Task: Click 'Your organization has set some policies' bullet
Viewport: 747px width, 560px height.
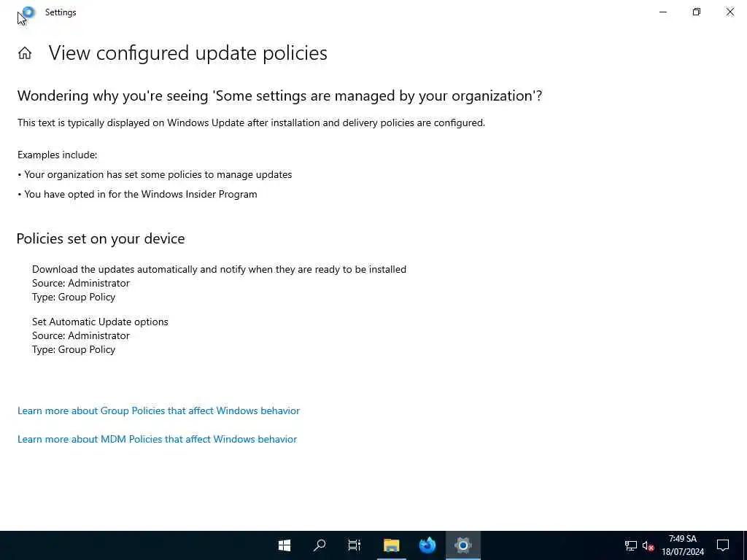Action: 158,175
